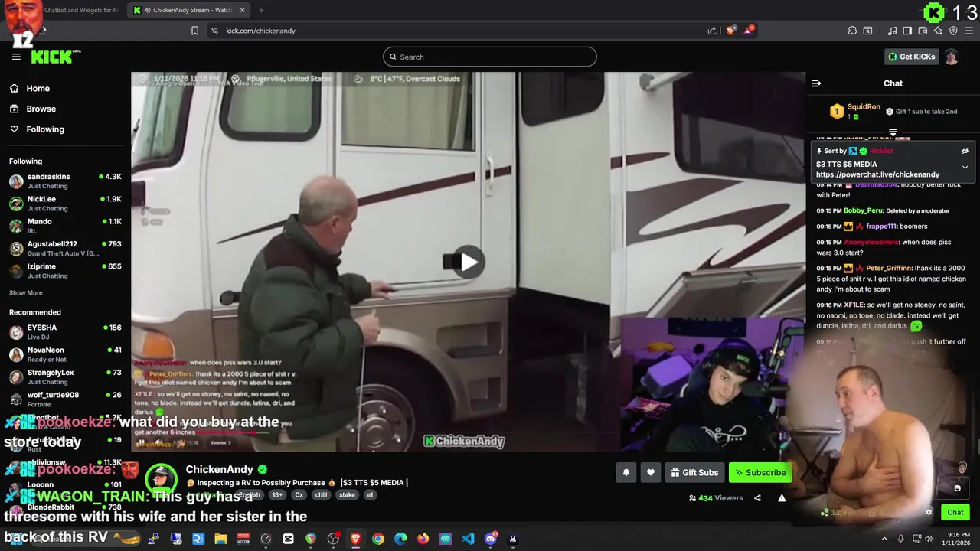This screenshot has width=980, height=551.
Task: Open the powerchat.live/chickenandy link
Action: click(877, 174)
